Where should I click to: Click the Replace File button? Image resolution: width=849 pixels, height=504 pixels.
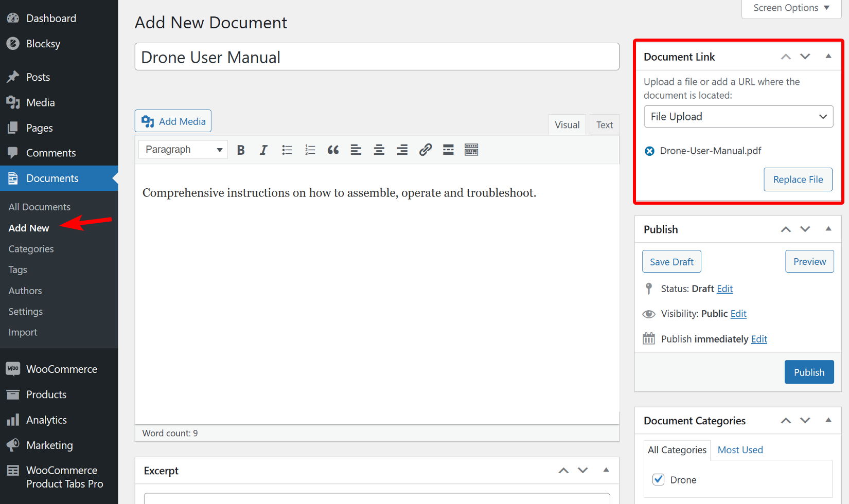coord(798,179)
